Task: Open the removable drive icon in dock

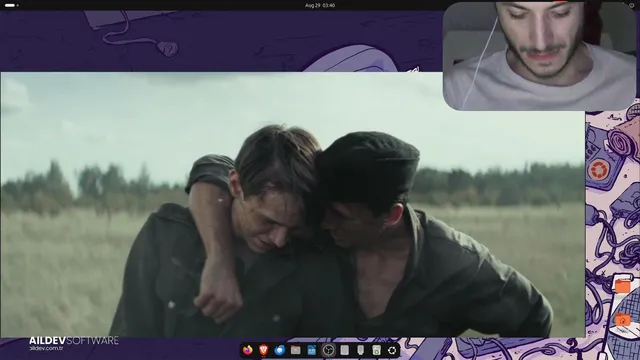Action: 360,350
